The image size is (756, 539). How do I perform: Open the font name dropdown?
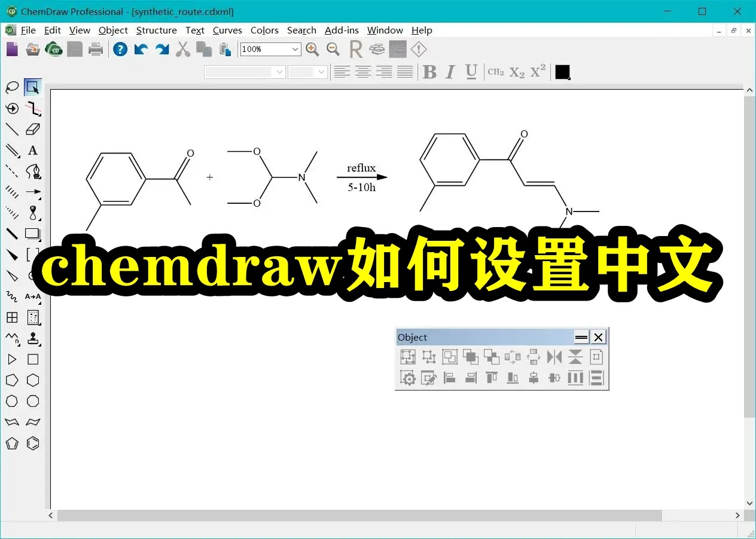pos(279,72)
